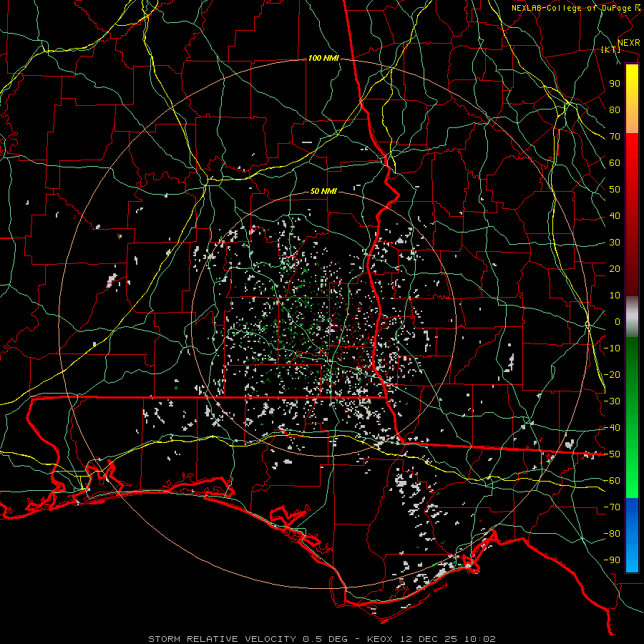Click the 70 value on the velocity scale
The width and height of the screenshot is (644, 644).
point(615,137)
